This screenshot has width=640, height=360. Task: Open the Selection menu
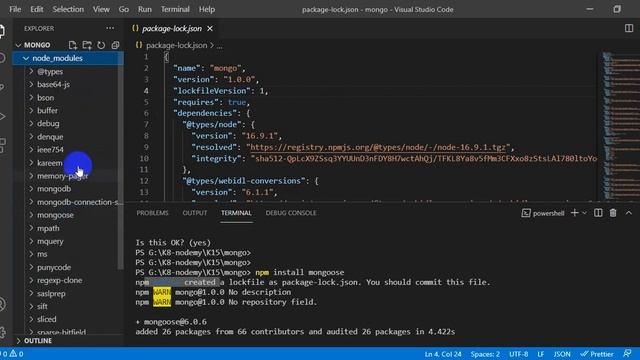coord(68,9)
